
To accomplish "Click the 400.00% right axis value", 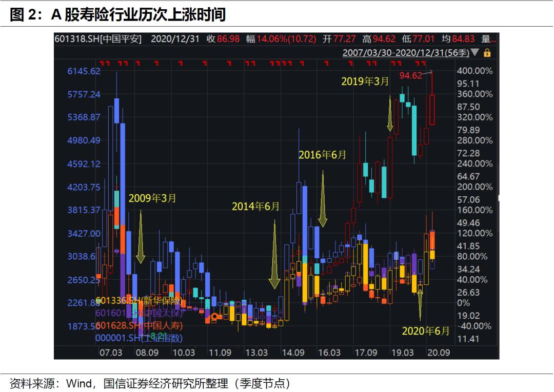I will pos(474,71).
